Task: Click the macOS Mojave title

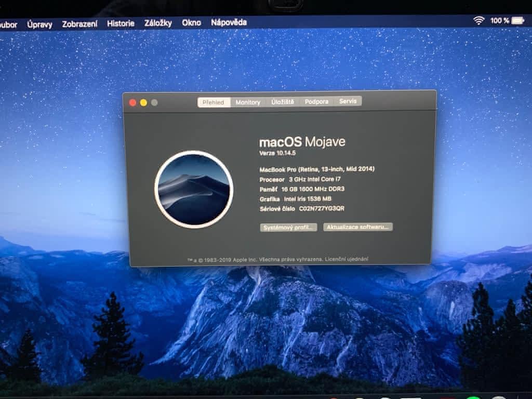Action: pyautogui.click(x=302, y=141)
